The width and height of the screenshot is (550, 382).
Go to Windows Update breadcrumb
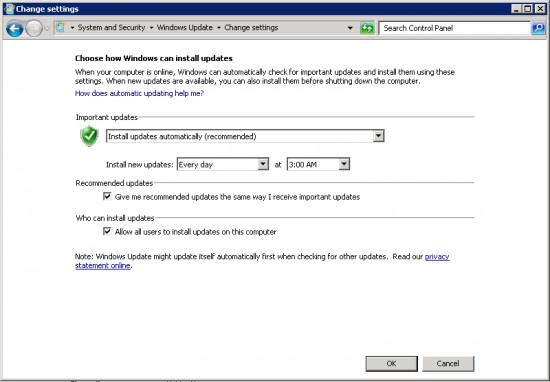click(185, 27)
